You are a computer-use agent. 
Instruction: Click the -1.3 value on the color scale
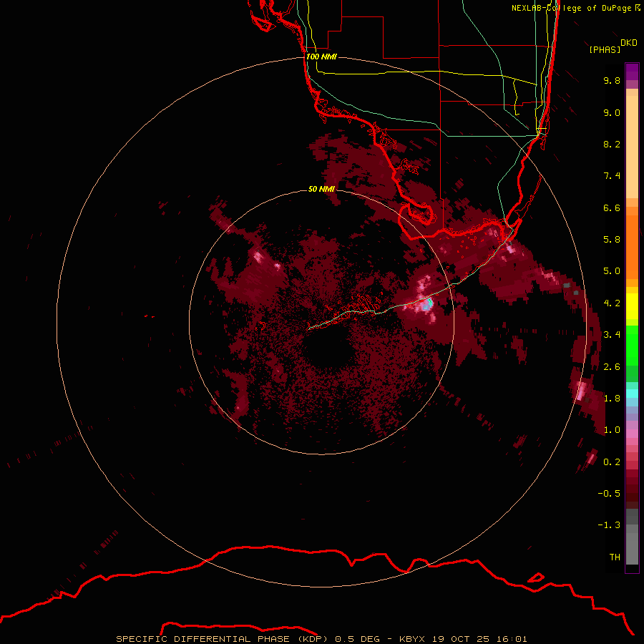(609, 525)
